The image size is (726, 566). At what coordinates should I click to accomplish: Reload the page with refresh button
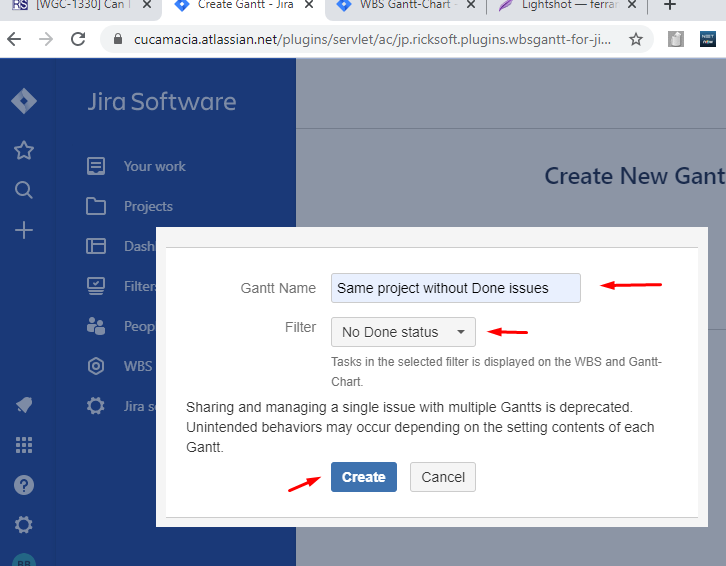[78, 40]
